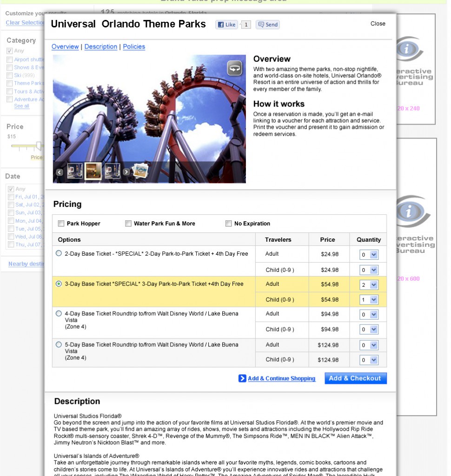Open the Adult quantity dropdown for 5-Day ticket
The image size is (451, 476).
[x=369, y=345]
